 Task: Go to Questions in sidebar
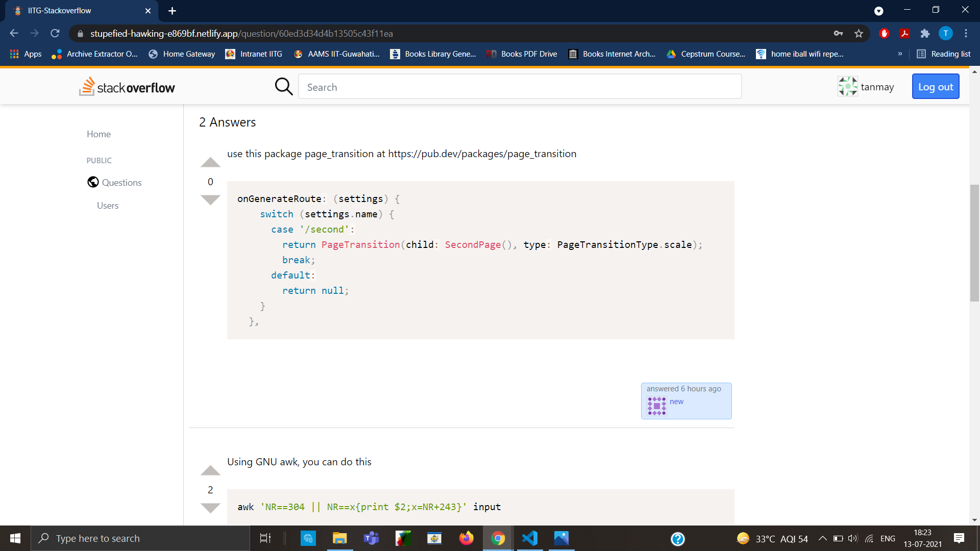coord(121,183)
